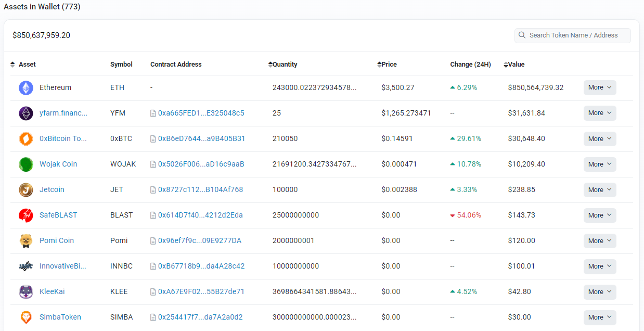
Task: Open More dropdown for Pomi Coin row
Action: point(600,241)
